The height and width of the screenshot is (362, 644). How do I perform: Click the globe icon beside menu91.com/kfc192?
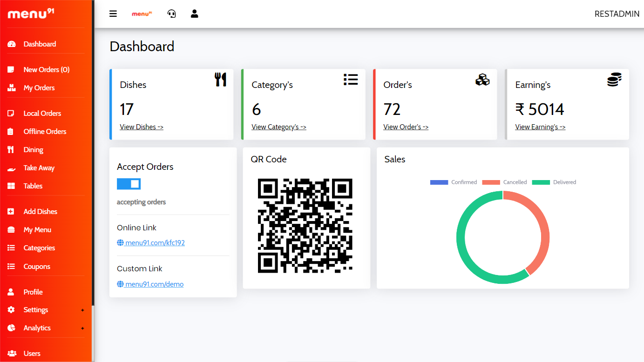[120, 243]
